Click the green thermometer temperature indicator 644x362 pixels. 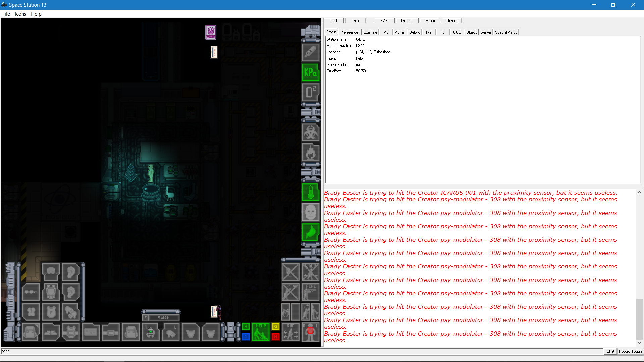(310, 192)
